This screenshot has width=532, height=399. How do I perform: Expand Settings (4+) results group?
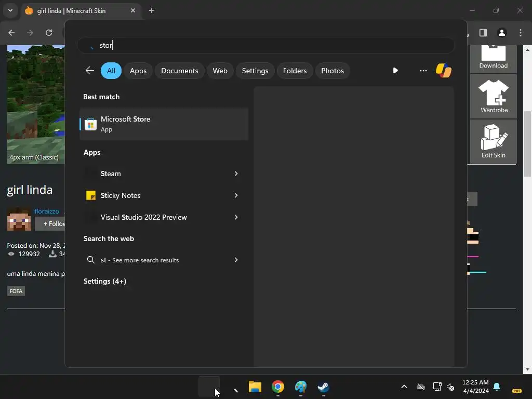105,281
